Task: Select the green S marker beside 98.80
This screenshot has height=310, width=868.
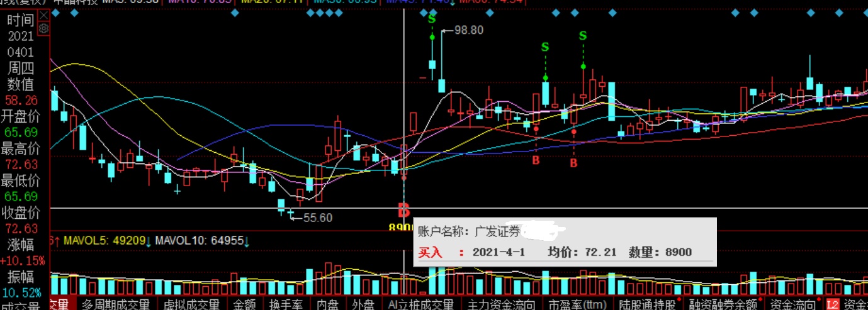Action: [x=432, y=19]
